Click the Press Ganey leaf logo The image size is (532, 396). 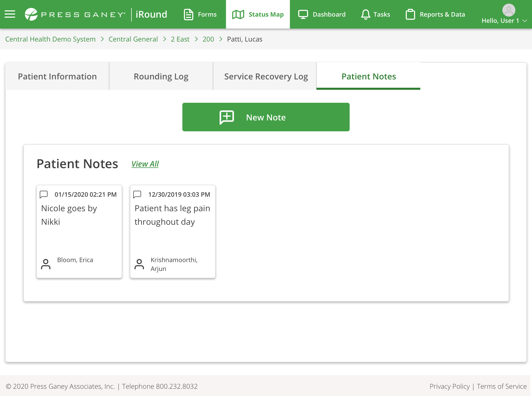pos(31,14)
